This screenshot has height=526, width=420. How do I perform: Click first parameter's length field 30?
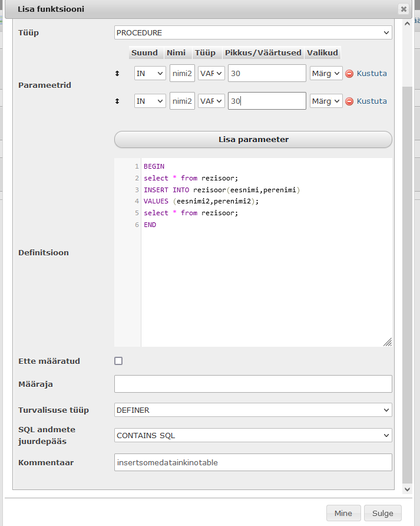267,73
